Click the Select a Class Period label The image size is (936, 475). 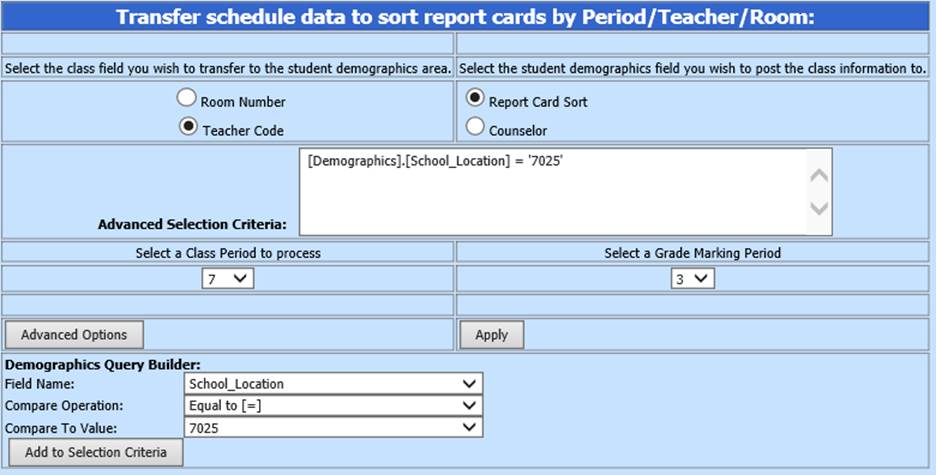coord(228,253)
